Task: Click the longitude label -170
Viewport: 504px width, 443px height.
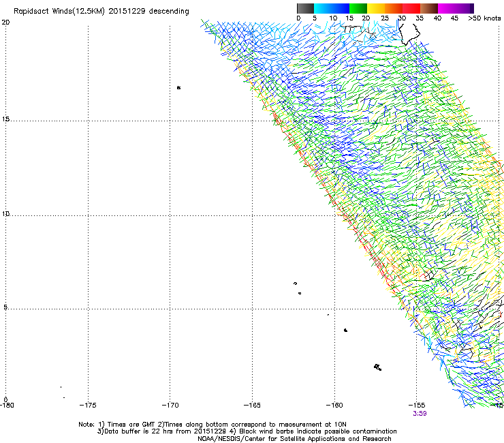Action: coord(170,405)
